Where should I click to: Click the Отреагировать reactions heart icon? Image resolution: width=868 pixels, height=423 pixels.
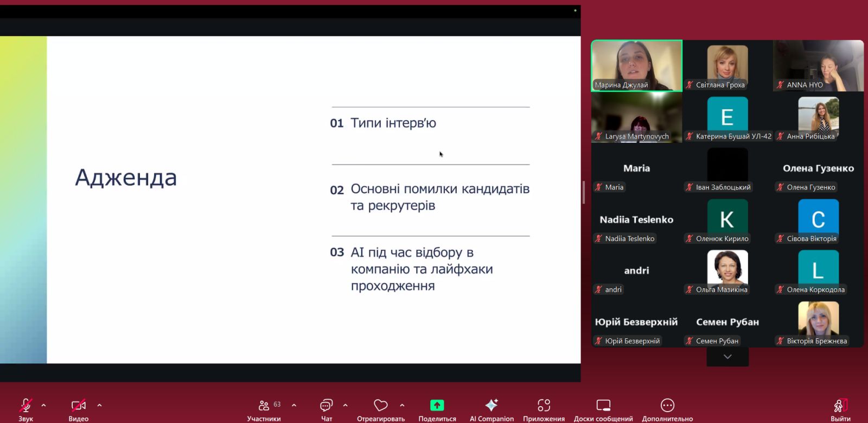point(381,406)
